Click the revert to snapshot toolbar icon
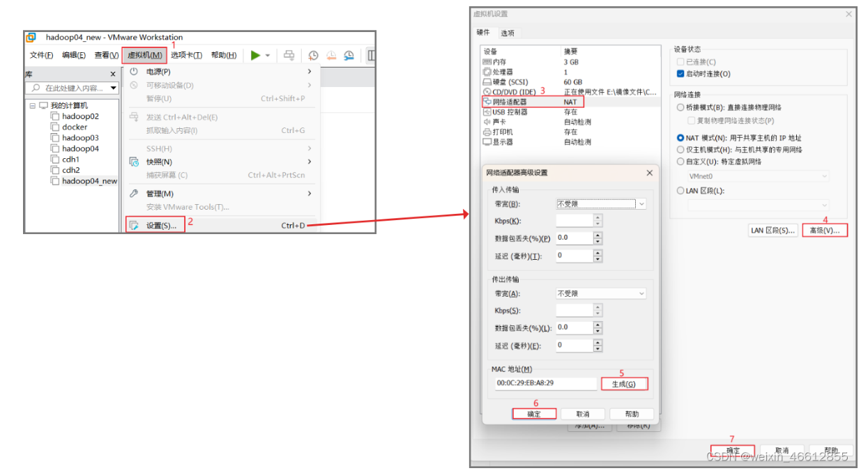 pyautogui.click(x=331, y=55)
